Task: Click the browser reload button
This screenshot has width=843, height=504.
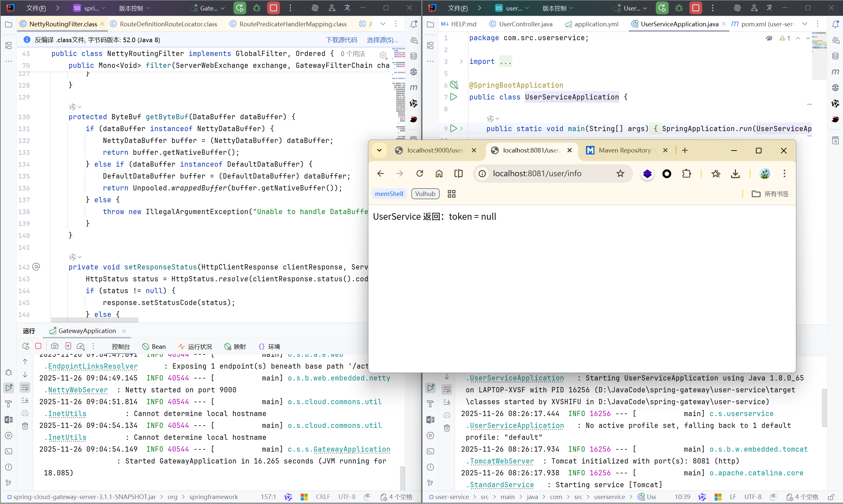Action: point(420,174)
